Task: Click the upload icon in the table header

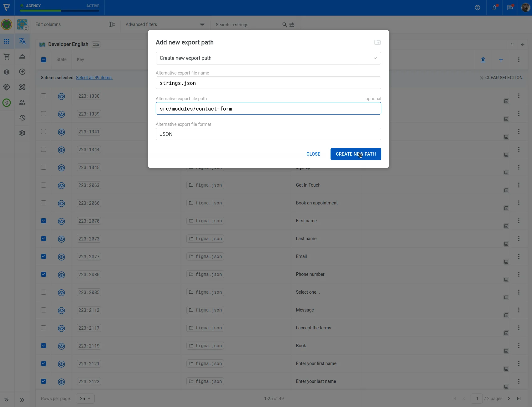Action: [x=483, y=60]
